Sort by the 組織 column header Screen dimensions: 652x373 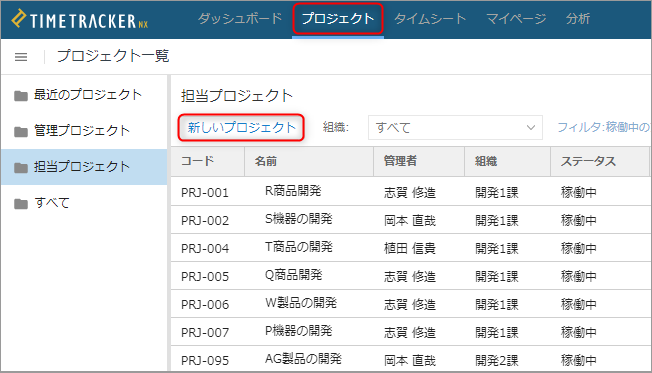[x=507, y=161]
